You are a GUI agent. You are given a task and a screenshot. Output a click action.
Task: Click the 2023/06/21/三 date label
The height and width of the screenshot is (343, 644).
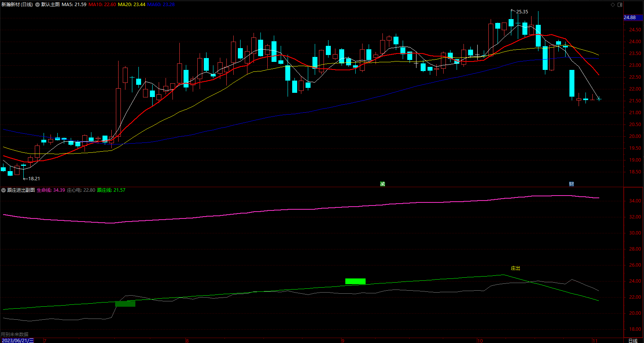(18, 340)
